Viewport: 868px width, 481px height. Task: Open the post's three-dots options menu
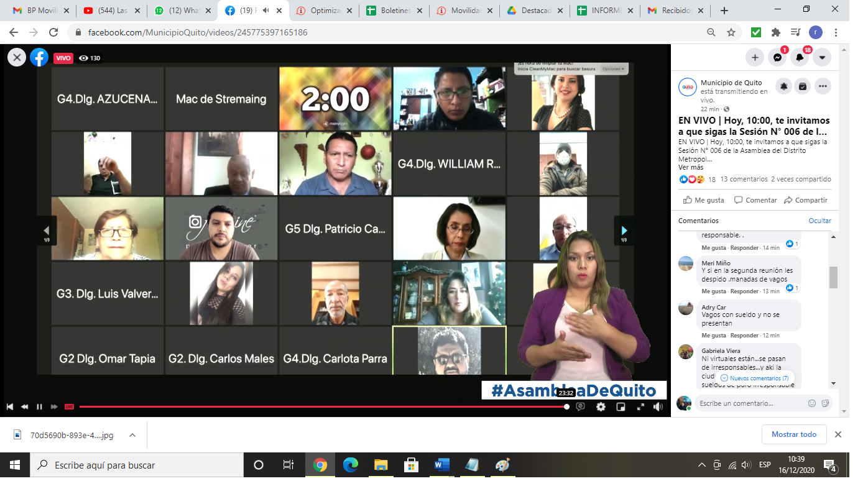coord(823,87)
